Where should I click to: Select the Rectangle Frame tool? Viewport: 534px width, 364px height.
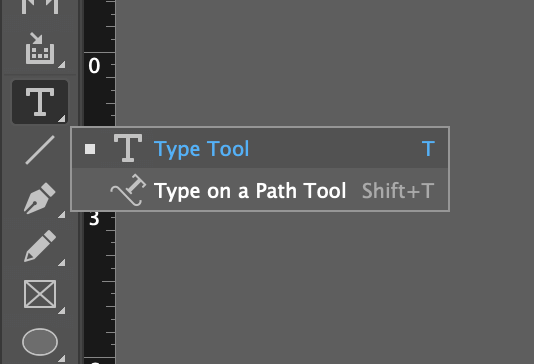tap(40, 294)
